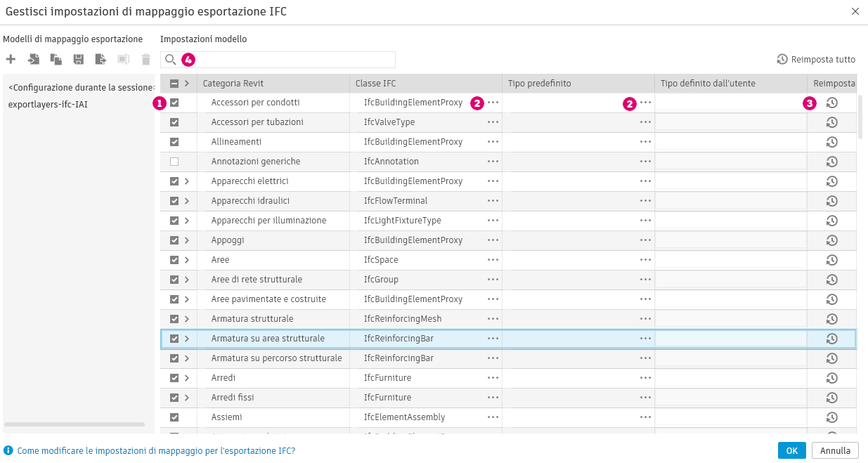Click the import mapping template icon
This screenshot has height=463, width=868.
pos(34,60)
